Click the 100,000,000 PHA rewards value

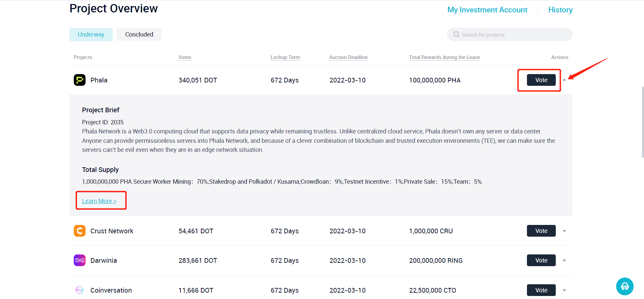435,80
